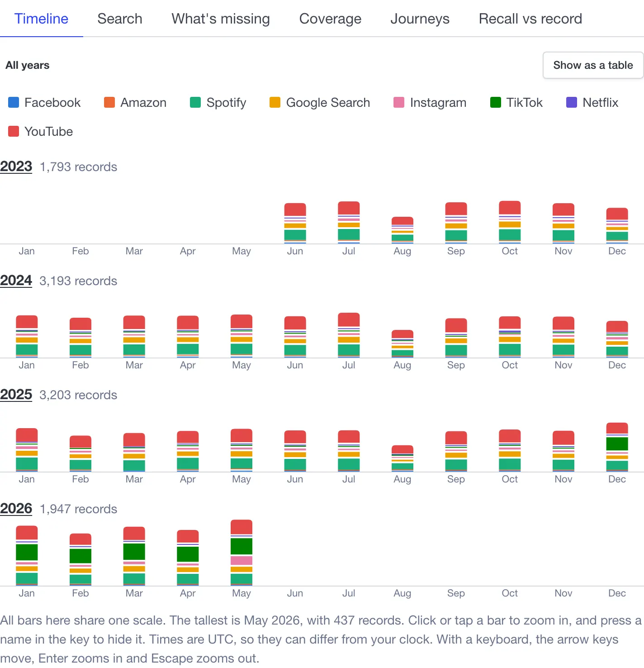The image size is (644, 668).
Task: Select the July 2023 bar
Action: (x=349, y=223)
